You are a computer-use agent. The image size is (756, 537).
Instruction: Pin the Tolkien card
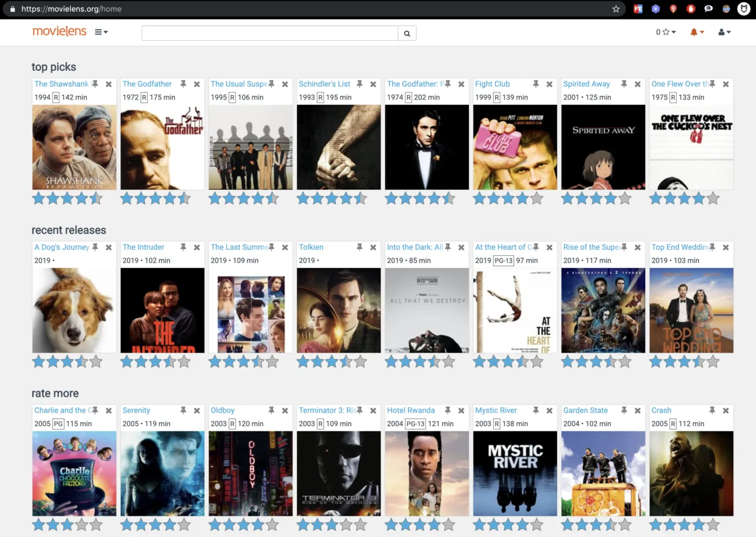click(360, 247)
